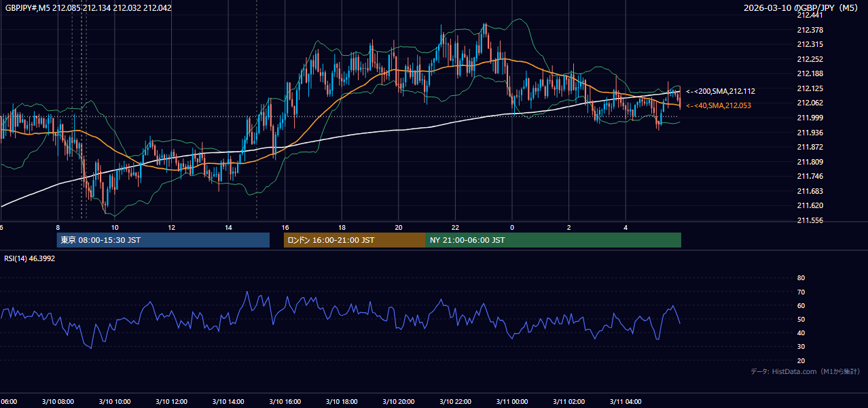Viewport: 868px width, 408px height.
Task: Click price axis value 212.441
Action: pyautogui.click(x=810, y=15)
